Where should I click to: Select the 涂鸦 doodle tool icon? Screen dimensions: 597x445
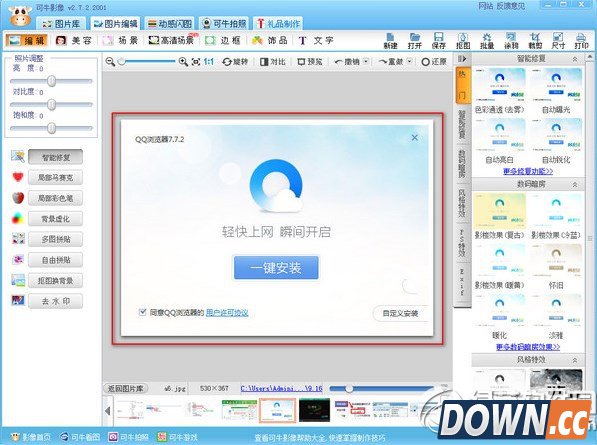pos(511,41)
